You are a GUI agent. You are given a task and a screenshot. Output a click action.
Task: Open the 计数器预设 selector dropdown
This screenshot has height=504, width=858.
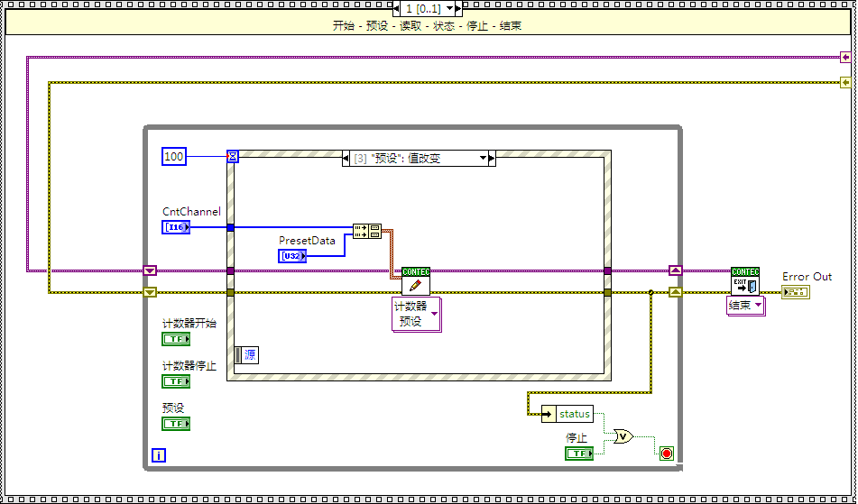(x=434, y=314)
